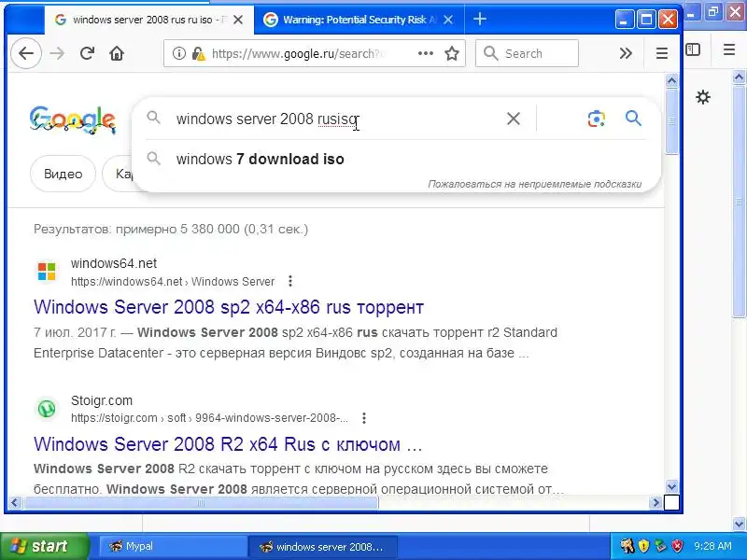
Task: Open Windows Server 2008 sp2 x64-x86 rus торрент
Action: pyautogui.click(x=229, y=307)
